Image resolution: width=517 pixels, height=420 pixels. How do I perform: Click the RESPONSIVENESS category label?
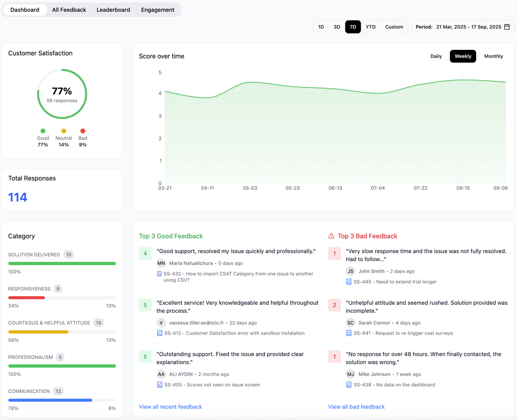[29, 289]
